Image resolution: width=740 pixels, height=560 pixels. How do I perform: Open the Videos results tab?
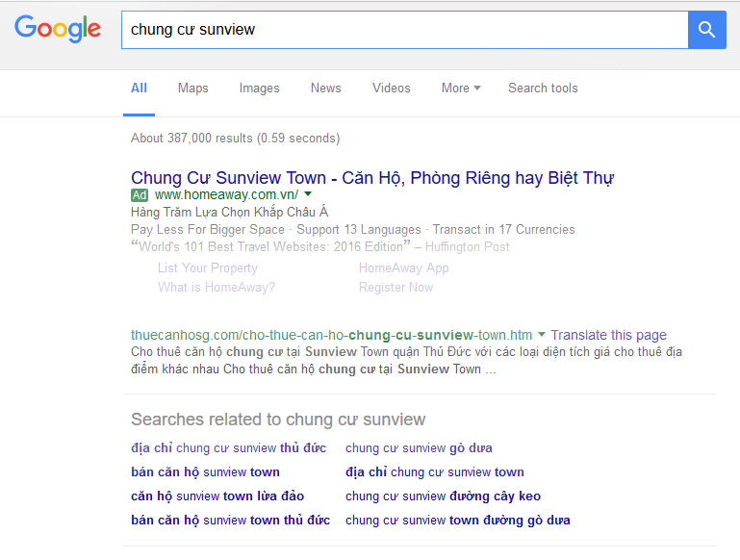[x=391, y=89]
